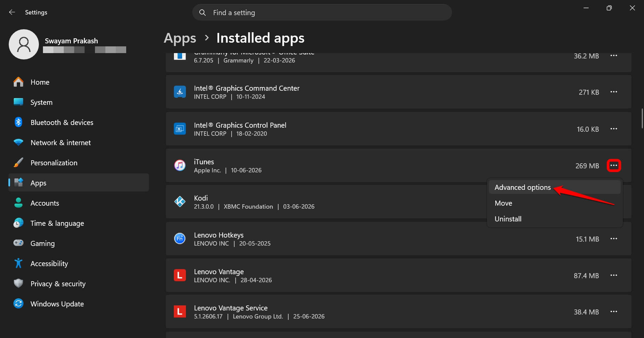Click the iTunes music note icon

(x=180, y=165)
